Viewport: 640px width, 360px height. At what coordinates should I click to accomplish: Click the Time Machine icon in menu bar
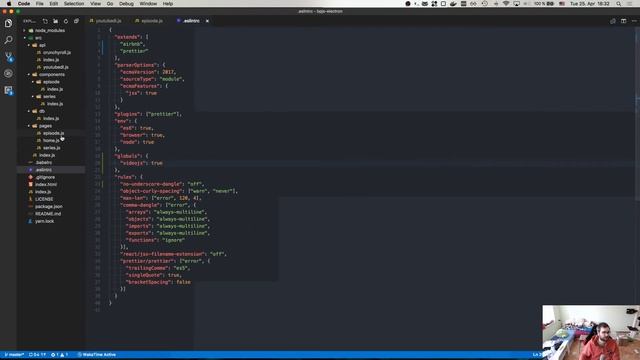point(484,4)
